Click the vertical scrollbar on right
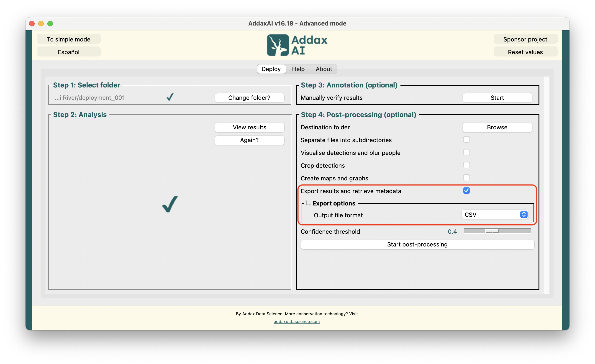This screenshot has height=364, width=595. pos(546,185)
